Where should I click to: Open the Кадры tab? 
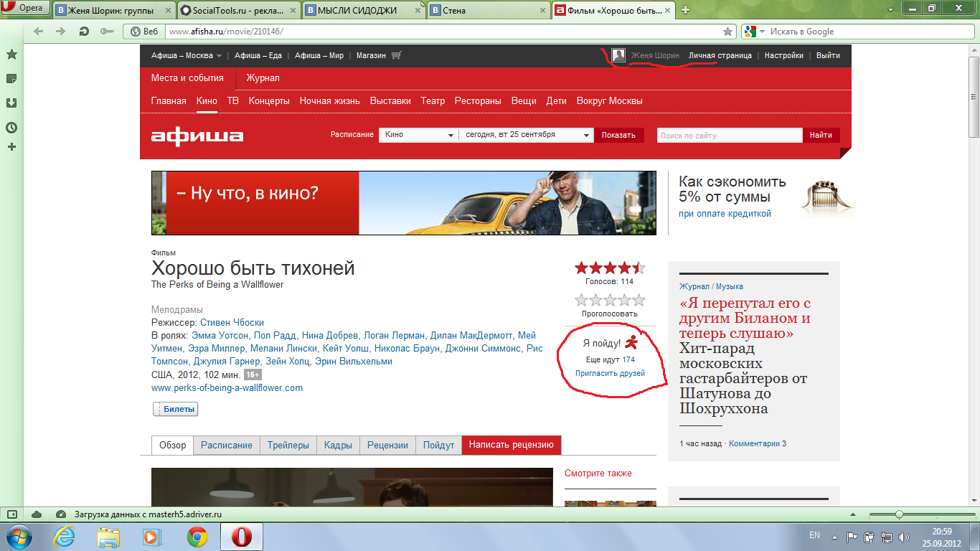(x=338, y=445)
